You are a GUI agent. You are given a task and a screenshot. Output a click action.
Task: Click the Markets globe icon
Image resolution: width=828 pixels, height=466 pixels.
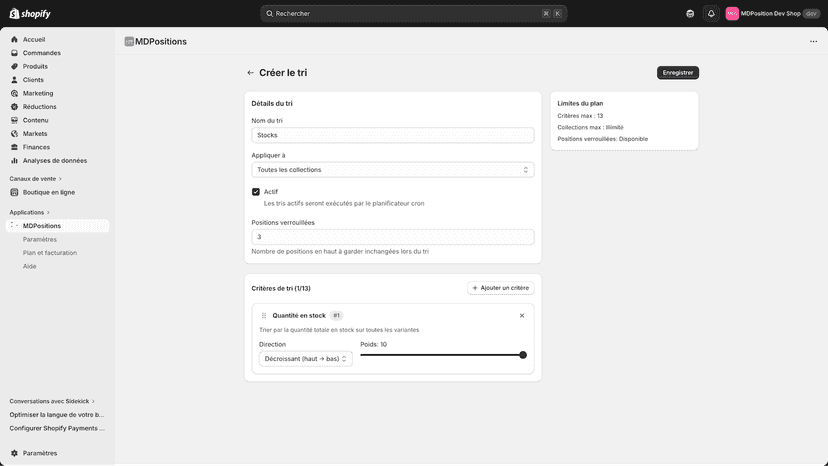tap(14, 134)
